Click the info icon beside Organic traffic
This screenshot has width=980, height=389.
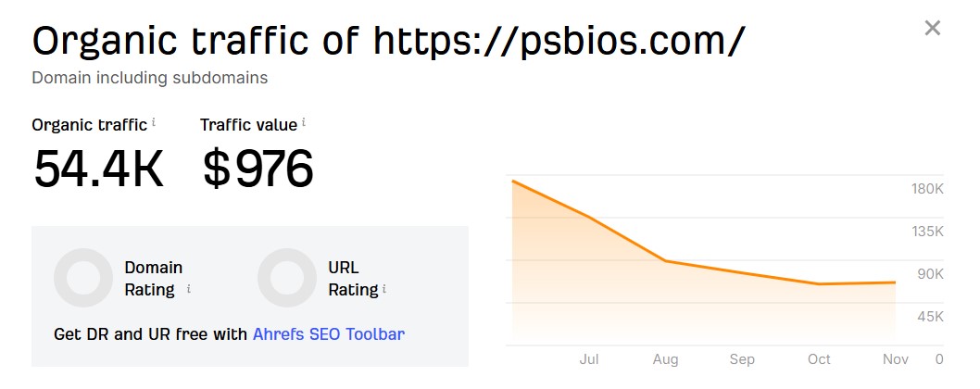click(x=154, y=122)
